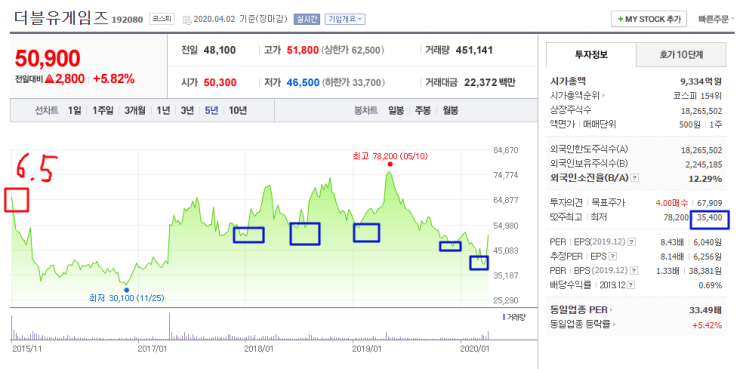The width and height of the screenshot is (743, 369).
Task: Click help icon after 추정PER EPS
Action: coord(612,257)
